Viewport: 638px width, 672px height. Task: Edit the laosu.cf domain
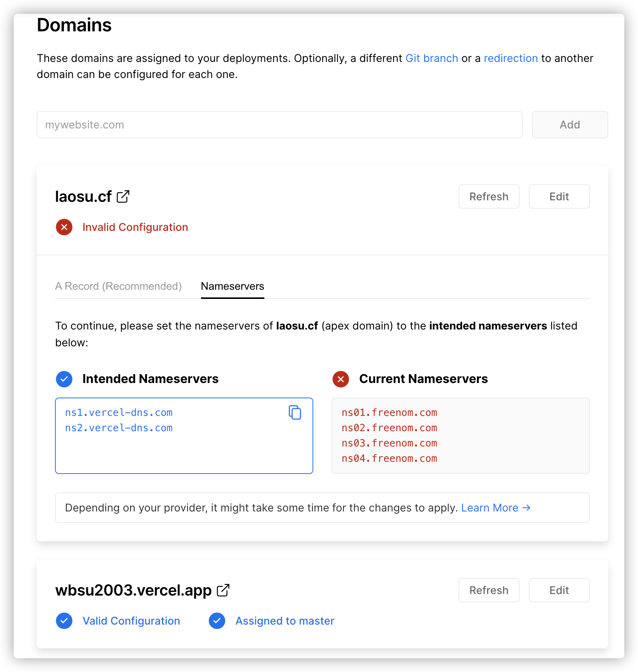click(x=559, y=196)
